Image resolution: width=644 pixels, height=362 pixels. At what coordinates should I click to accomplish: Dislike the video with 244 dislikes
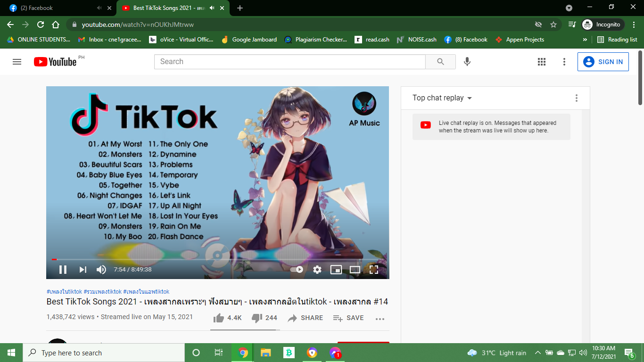click(264, 318)
